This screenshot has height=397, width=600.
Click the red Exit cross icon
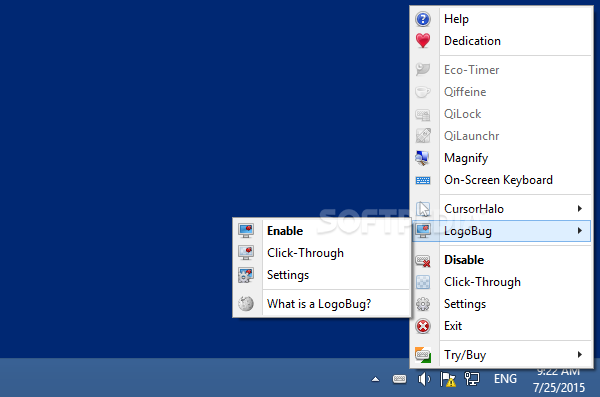point(423,326)
